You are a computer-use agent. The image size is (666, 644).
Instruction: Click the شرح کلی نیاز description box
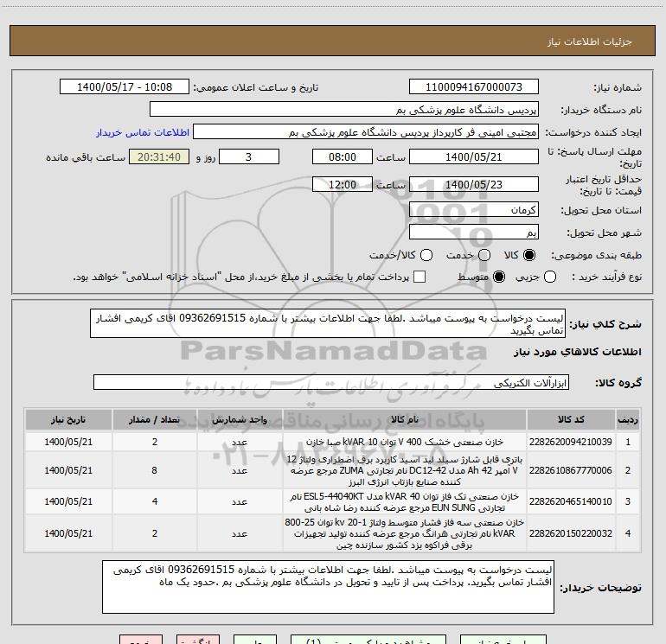pos(328,323)
